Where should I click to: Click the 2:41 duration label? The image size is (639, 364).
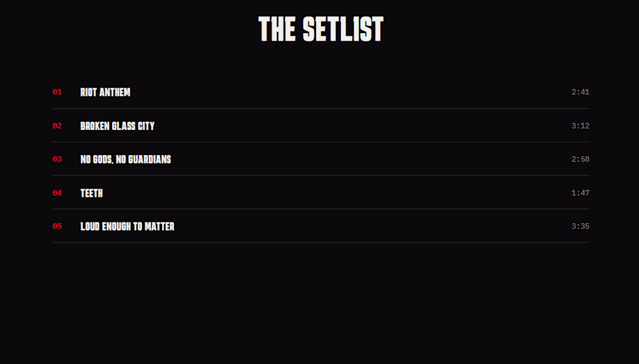[580, 92]
